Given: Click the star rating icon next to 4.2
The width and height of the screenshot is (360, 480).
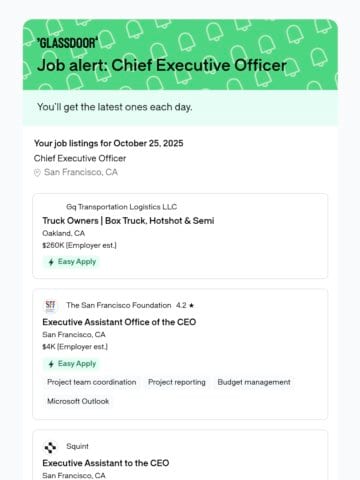Looking at the screenshot, I should 191,305.
